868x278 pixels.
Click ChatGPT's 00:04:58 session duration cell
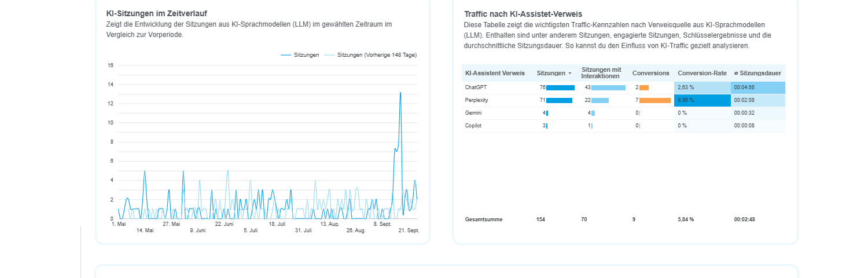[x=758, y=87]
